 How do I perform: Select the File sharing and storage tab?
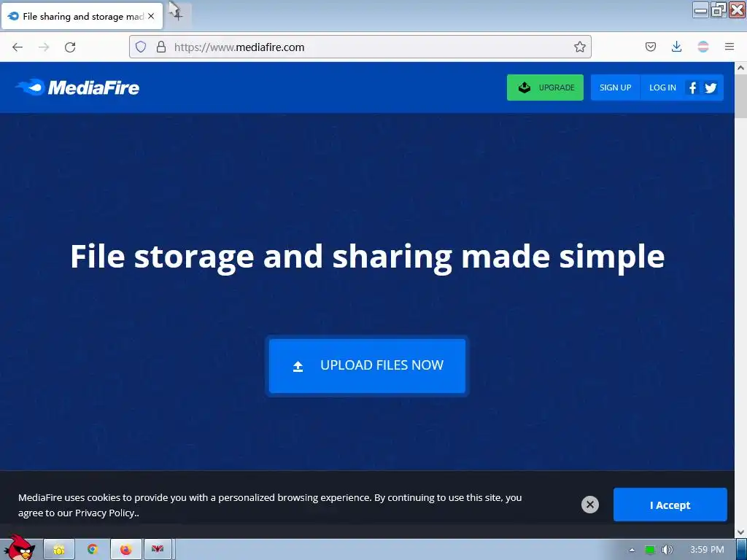(82, 16)
